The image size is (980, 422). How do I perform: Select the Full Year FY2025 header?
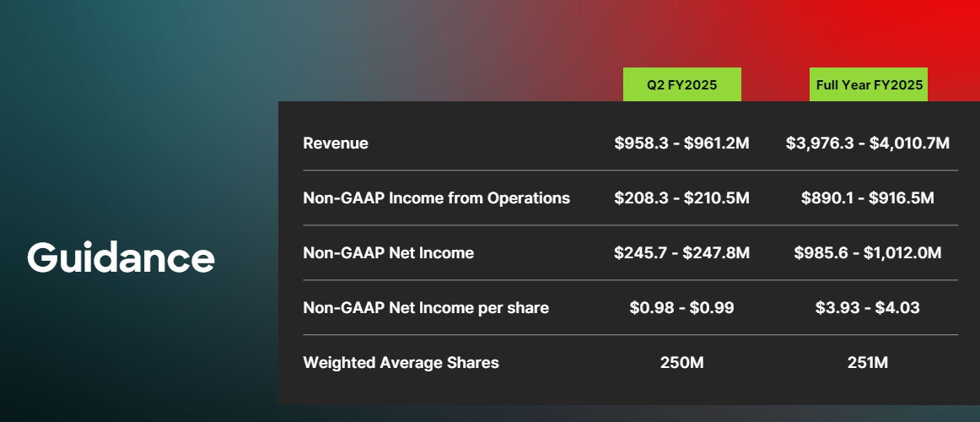point(868,84)
